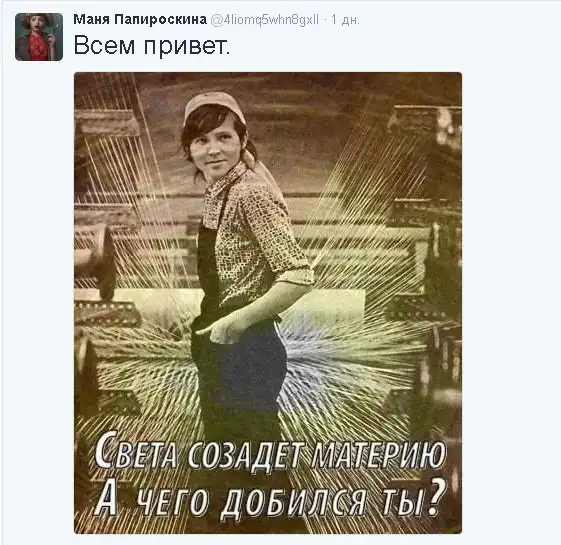Click the display name Маня Папироскина

pyautogui.click(x=140, y=20)
